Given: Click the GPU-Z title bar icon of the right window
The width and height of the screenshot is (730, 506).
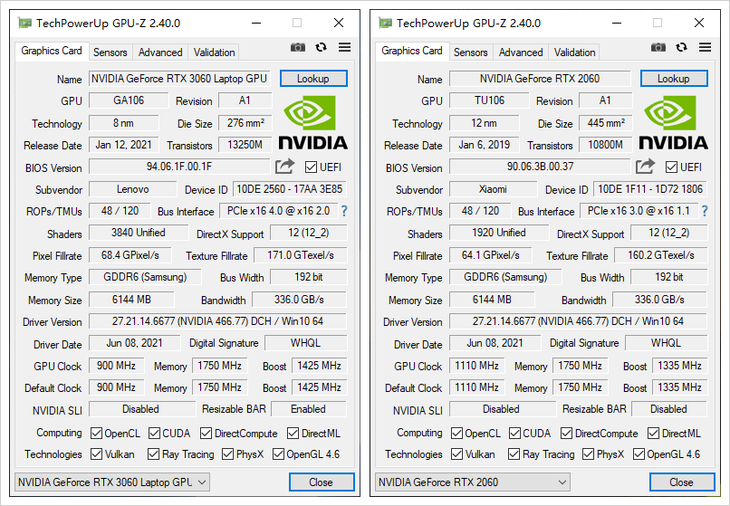Looking at the screenshot, I should [x=385, y=23].
